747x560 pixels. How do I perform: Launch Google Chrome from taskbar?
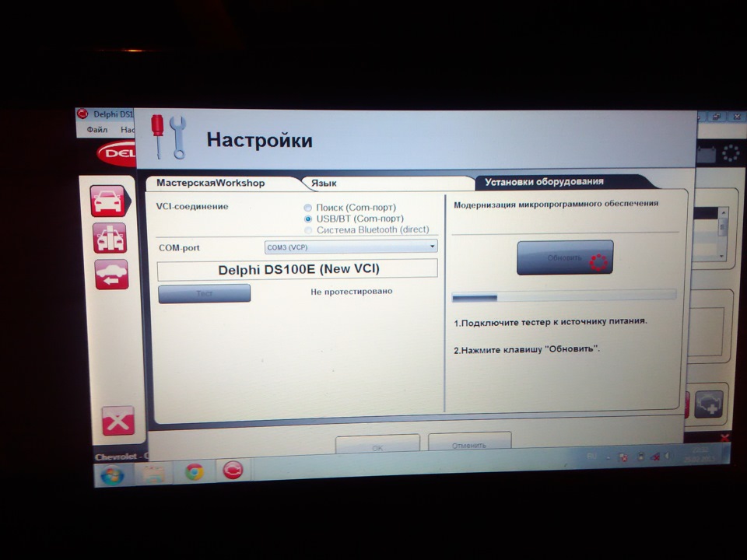pyautogui.click(x=195, y=471)
